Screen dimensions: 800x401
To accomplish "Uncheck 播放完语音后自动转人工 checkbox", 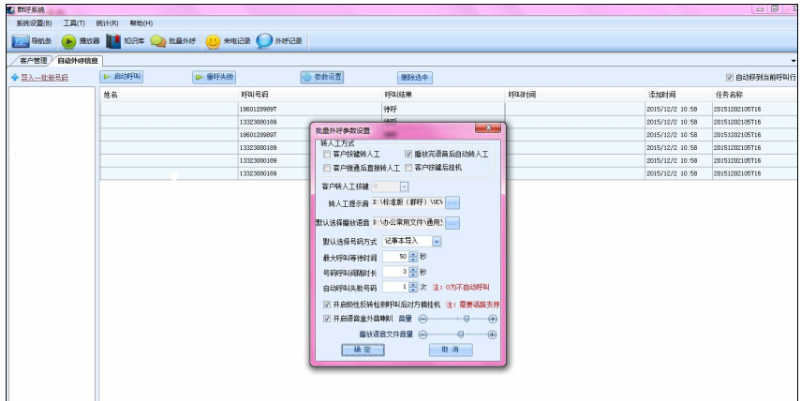I will coord(408,155).
